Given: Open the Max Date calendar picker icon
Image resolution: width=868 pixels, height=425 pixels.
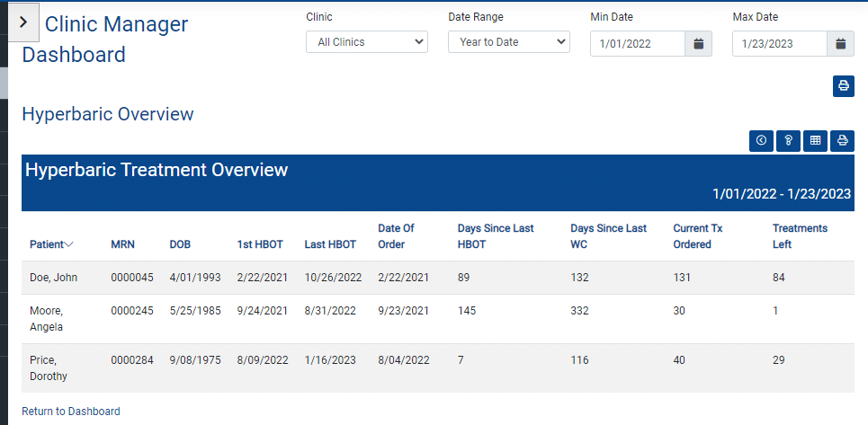Looking at the screenshot, I should point(841,44).
